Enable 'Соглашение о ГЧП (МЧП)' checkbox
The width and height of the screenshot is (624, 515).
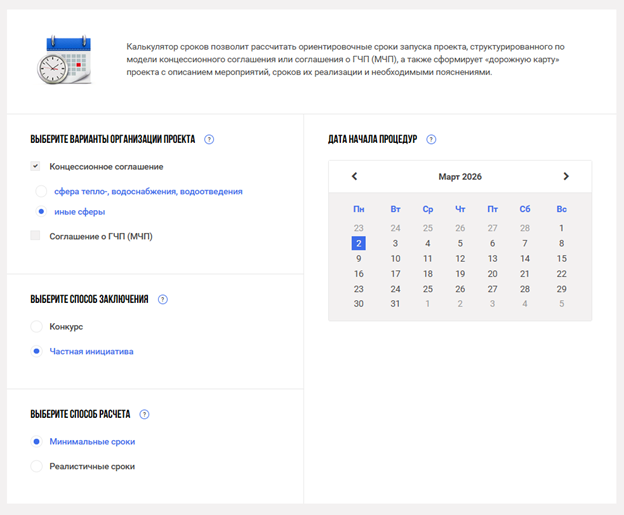coord(36,236)
